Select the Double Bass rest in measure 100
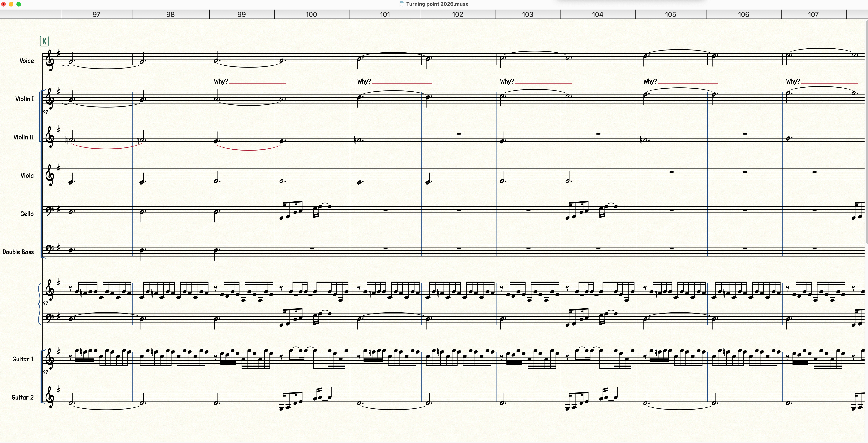Screen dimensions: 868x443 [312, 248]
